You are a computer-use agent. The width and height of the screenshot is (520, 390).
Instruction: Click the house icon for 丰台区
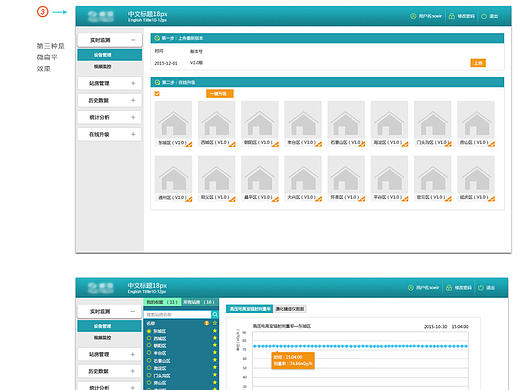point(303,123)
